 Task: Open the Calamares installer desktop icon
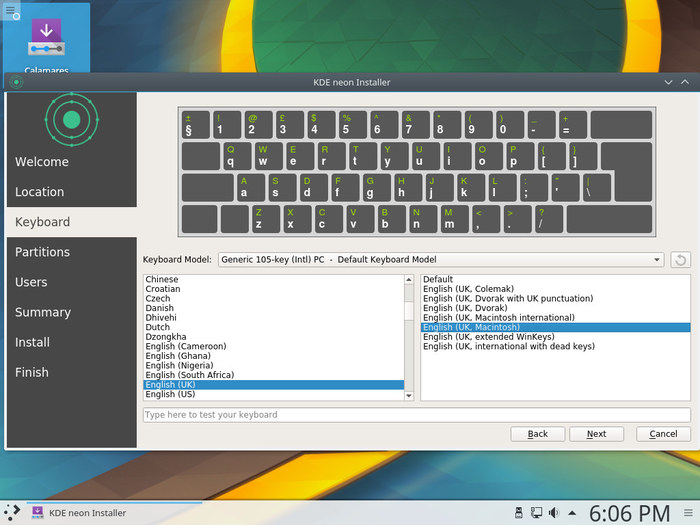pyautogui.click(x=46, y=38)
